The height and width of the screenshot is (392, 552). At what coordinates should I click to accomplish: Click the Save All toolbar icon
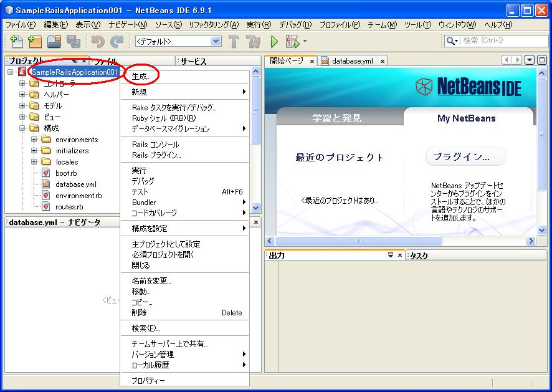click(74, 41)
